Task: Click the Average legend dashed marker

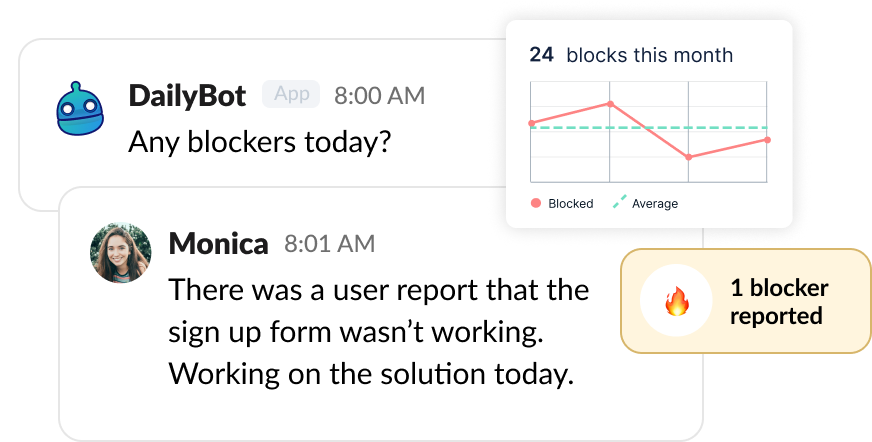Action: tap(619, 203)
